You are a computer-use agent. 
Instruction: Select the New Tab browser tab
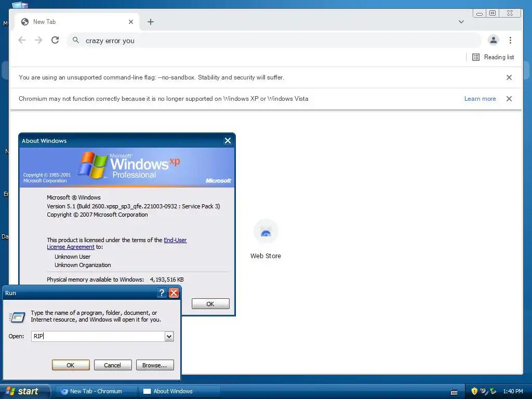coord(77,22)
